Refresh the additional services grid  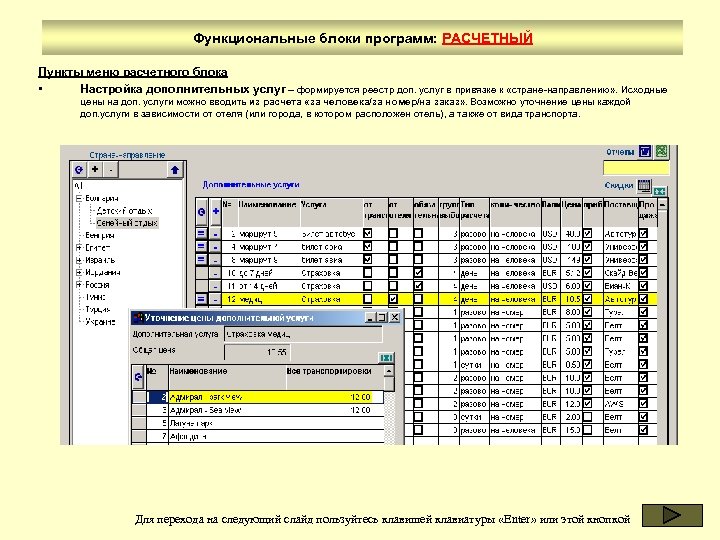(202, 212)
